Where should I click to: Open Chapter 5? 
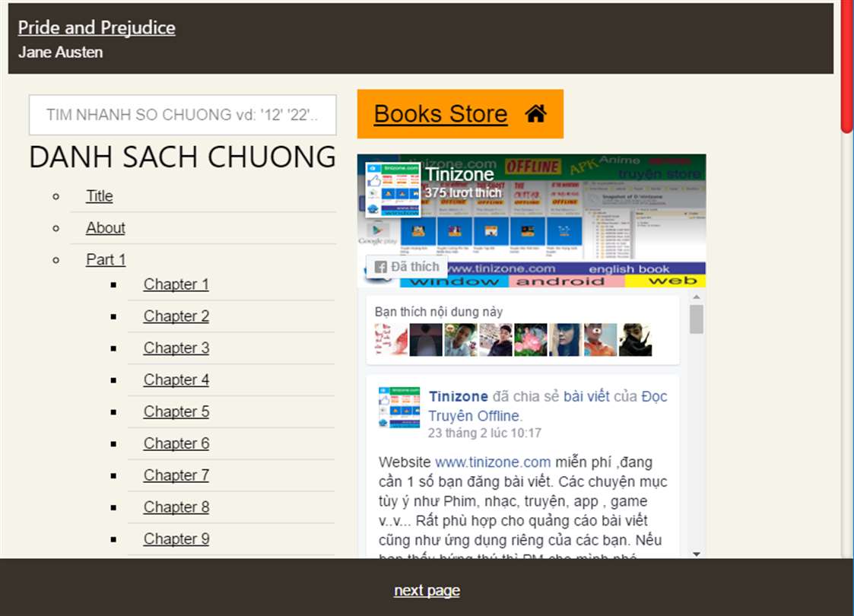pos(176,411)
